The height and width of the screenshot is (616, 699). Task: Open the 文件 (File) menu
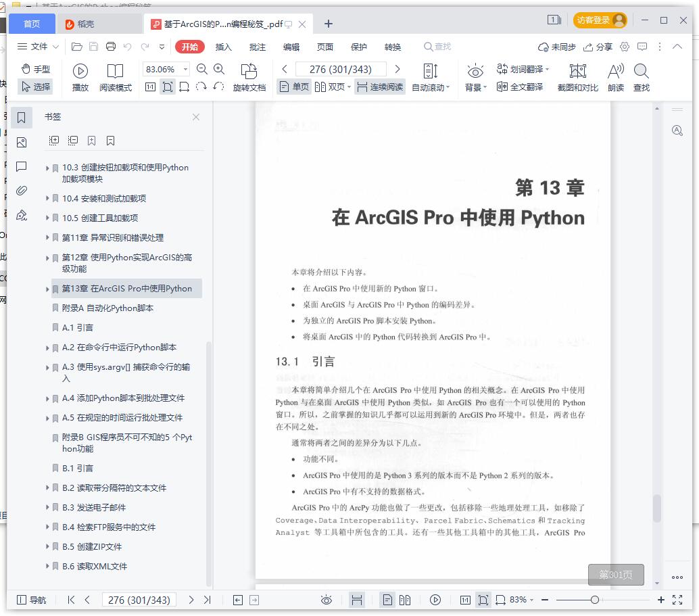(38, 47)
